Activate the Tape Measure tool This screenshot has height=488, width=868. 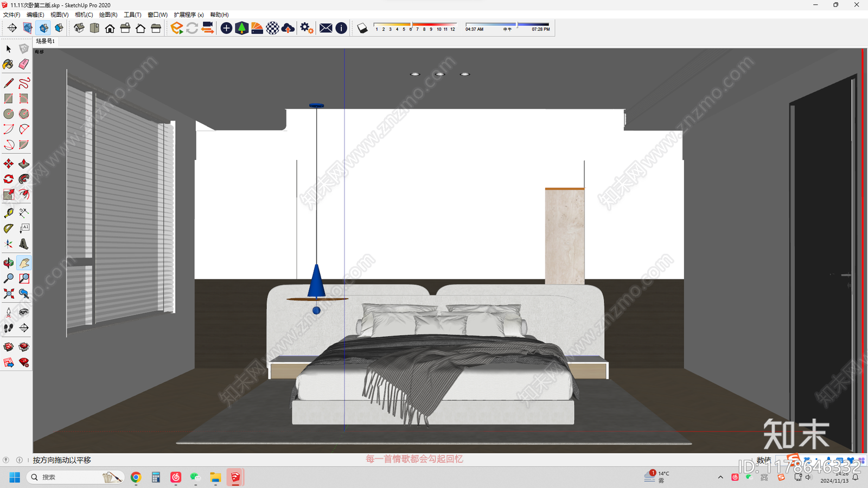[x=9, y=213]
